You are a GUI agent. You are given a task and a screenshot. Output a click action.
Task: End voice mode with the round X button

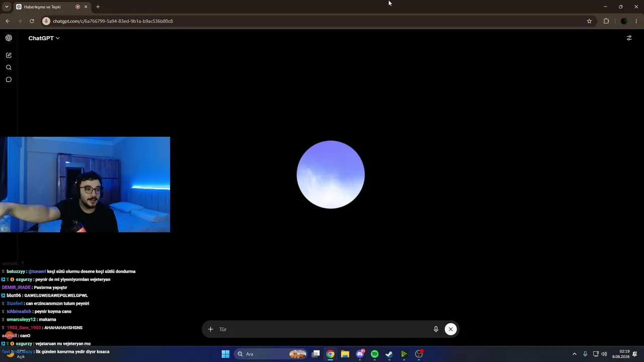(x=451, y=329)
